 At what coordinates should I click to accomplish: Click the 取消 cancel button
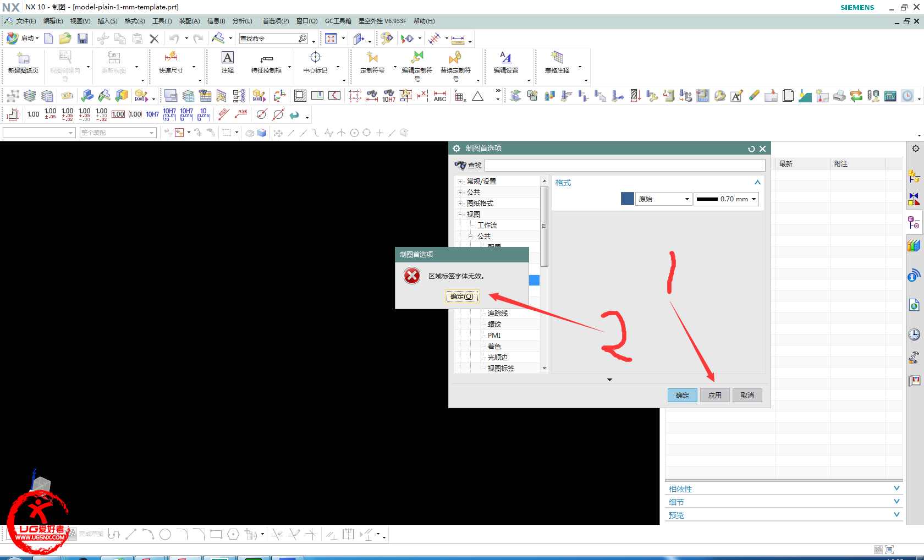coord(747,395)
